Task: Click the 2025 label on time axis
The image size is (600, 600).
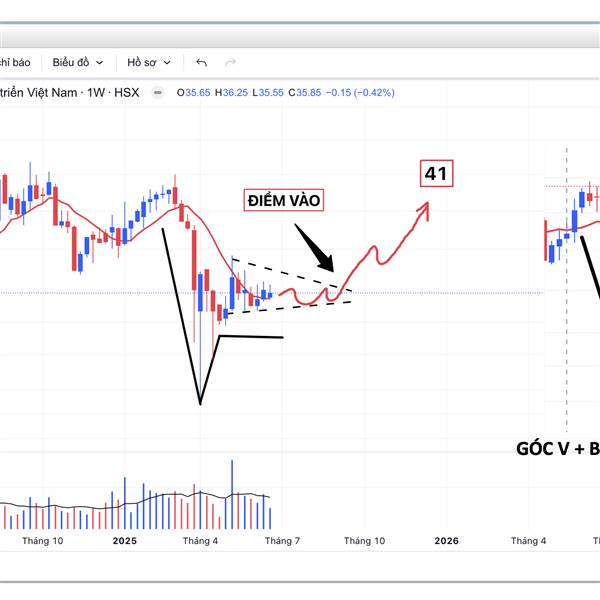Action: (125, 541)
